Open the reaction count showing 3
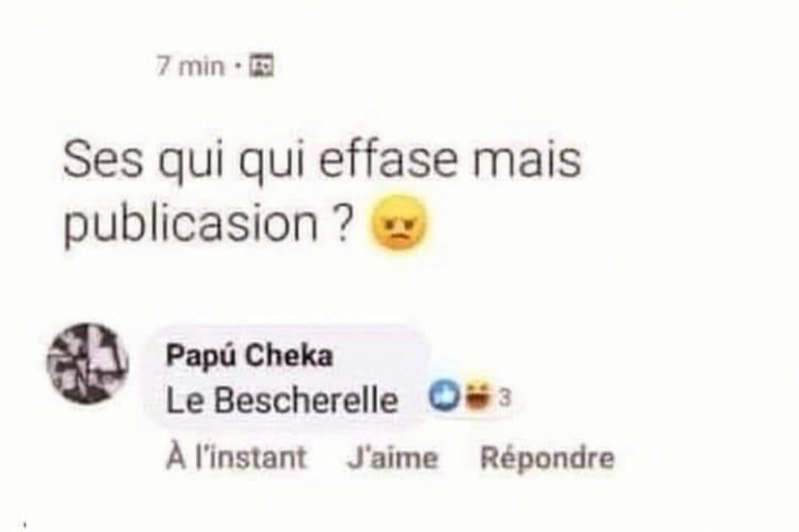 pos(505,398)
